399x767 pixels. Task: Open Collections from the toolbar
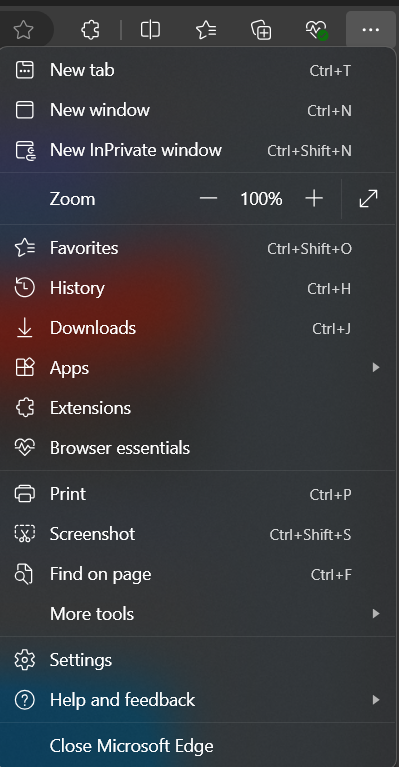pos(261,30)
